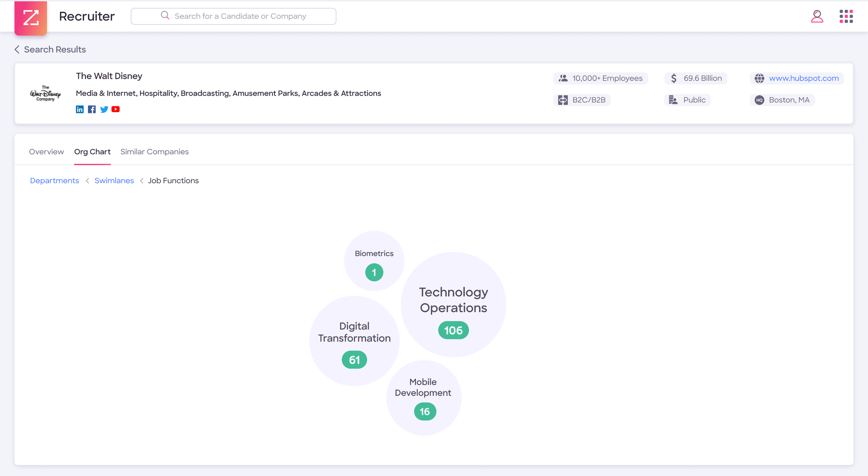Select the Biometrics bubble
The width and height of the screenshot is (868, 476).
[374, 261]
